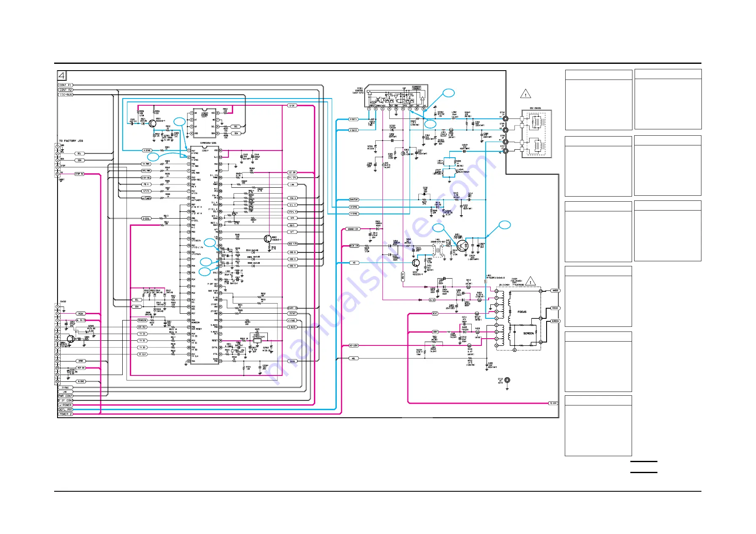The height and width of the screenshot is (534, 756).
Task: Click the CN102 connector label
Action: [63, 302]
